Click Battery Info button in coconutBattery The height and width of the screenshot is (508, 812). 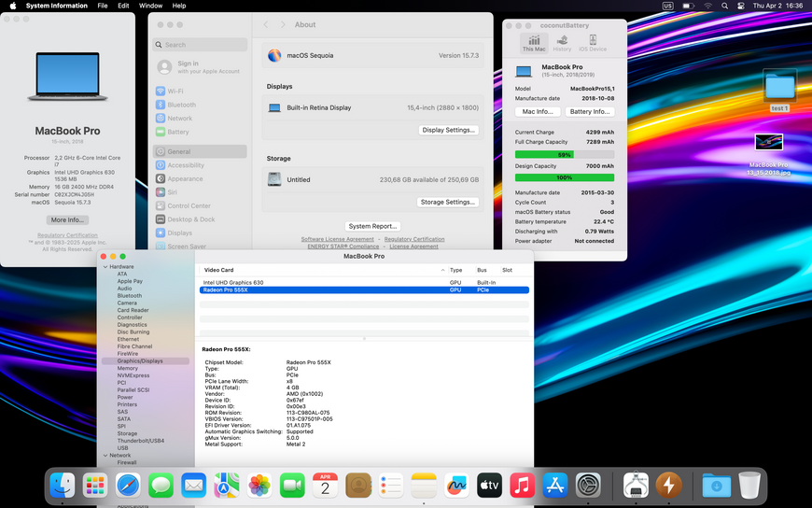[590, 111]
